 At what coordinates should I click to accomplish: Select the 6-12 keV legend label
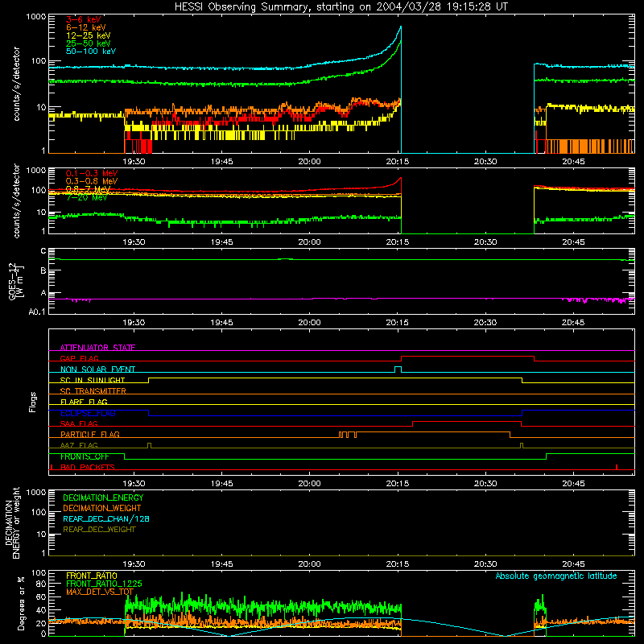(86, 27)
